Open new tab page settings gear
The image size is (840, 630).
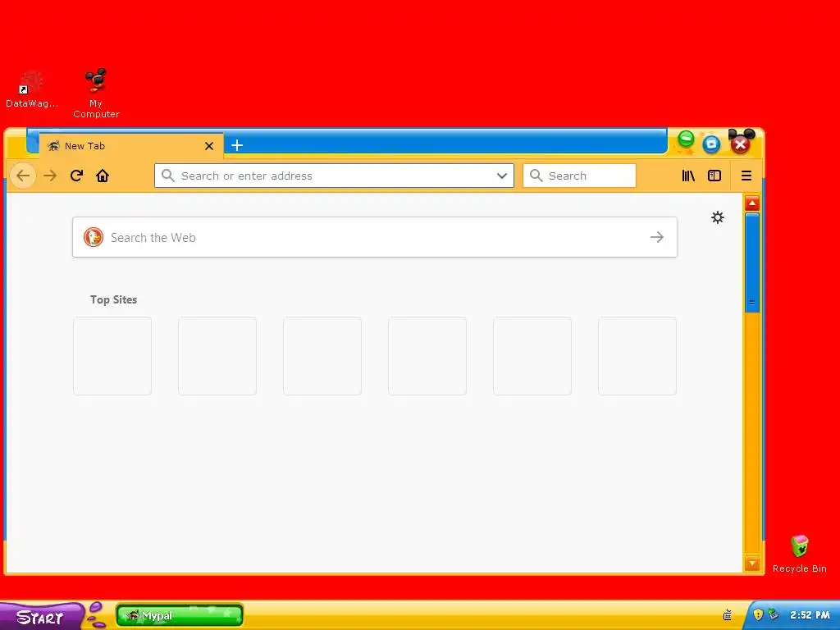click(717, 217)
